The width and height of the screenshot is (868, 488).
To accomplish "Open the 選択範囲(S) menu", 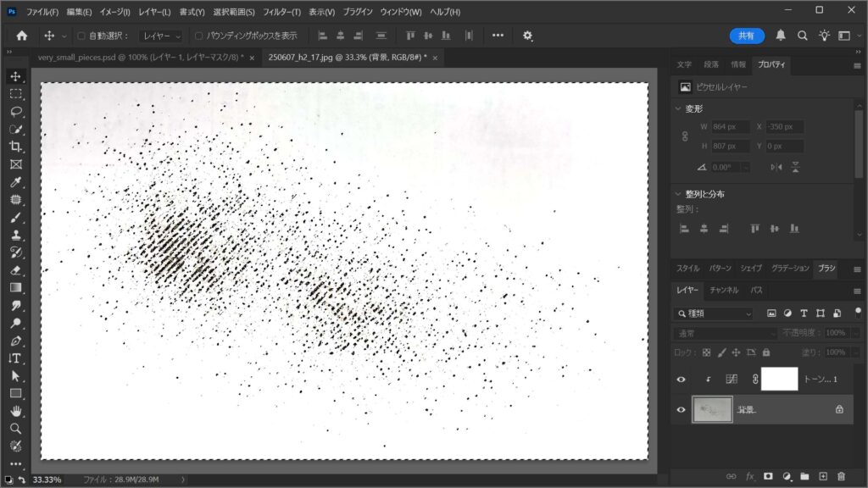I will pyautogui.click(x=234, y=12).
